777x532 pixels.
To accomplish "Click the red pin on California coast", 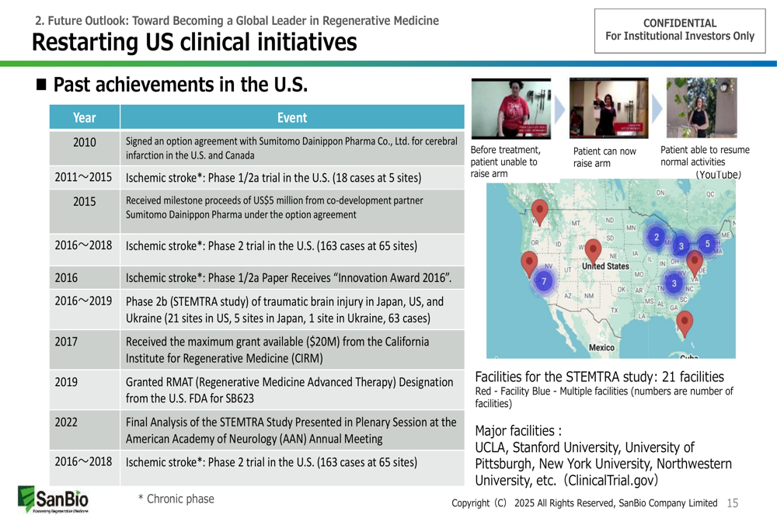I will tap(530, 261).
